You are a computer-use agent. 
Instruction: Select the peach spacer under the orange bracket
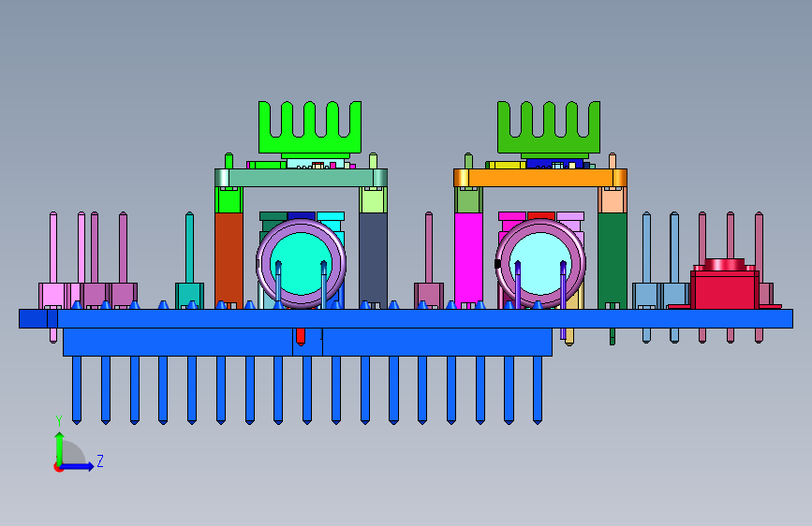(x=613, y=200)
